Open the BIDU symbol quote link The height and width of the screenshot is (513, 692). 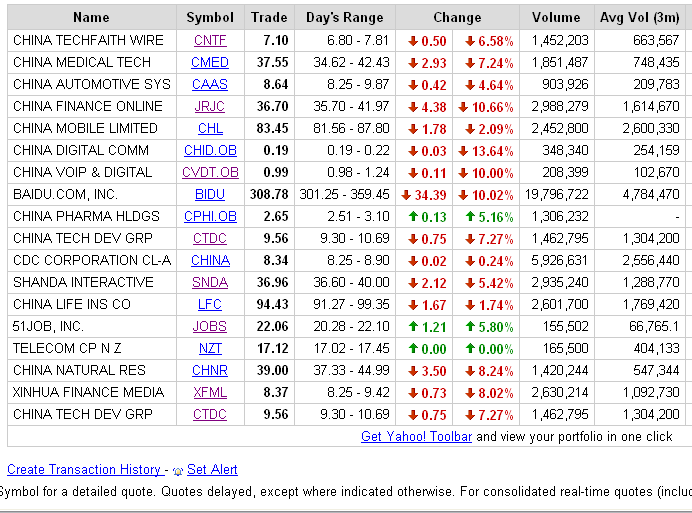pyautogui.click(x=210, y=194)
